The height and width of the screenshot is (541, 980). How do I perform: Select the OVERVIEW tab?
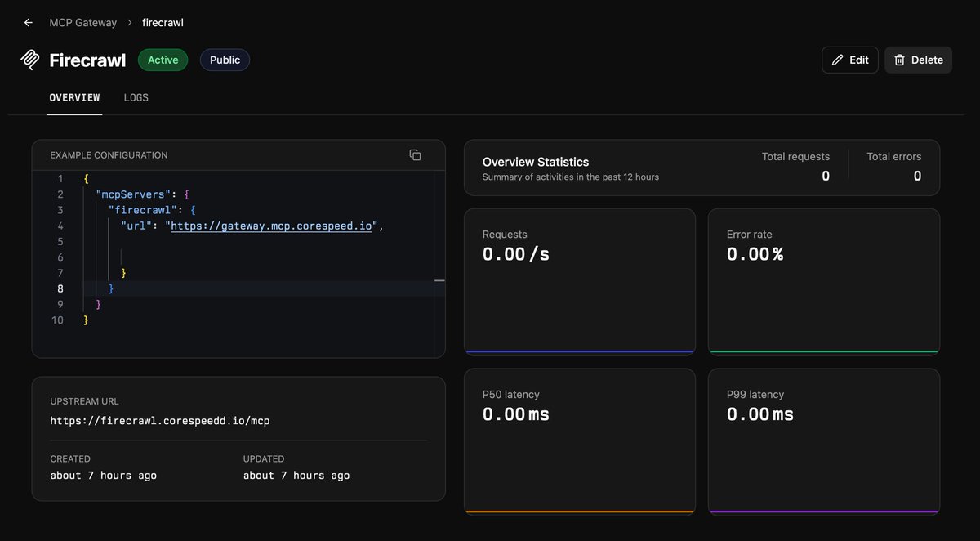[74, 97]
